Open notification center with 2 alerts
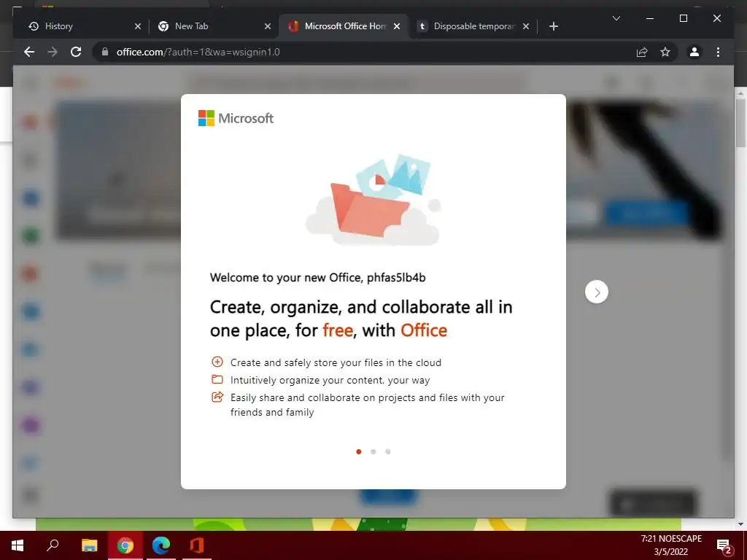Image resolution: width=747 pixels, height=560 pixels. 724,546
